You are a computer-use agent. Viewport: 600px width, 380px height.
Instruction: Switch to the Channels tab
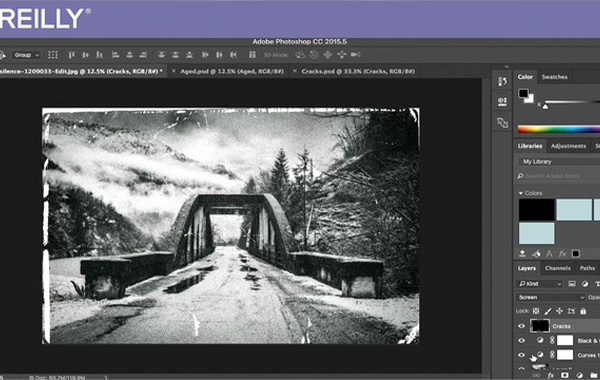point(558,268)
